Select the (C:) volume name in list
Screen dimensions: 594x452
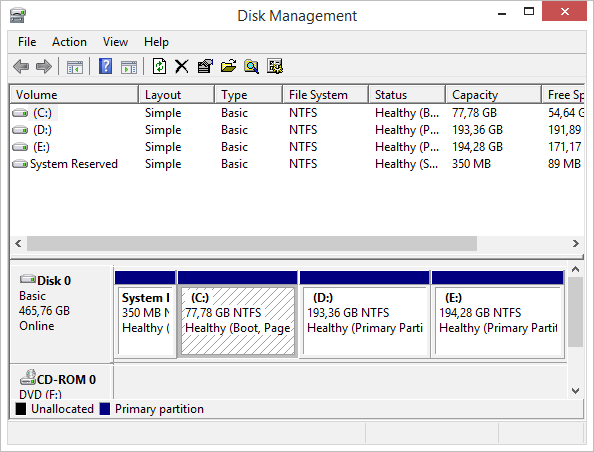click(42, 113)
